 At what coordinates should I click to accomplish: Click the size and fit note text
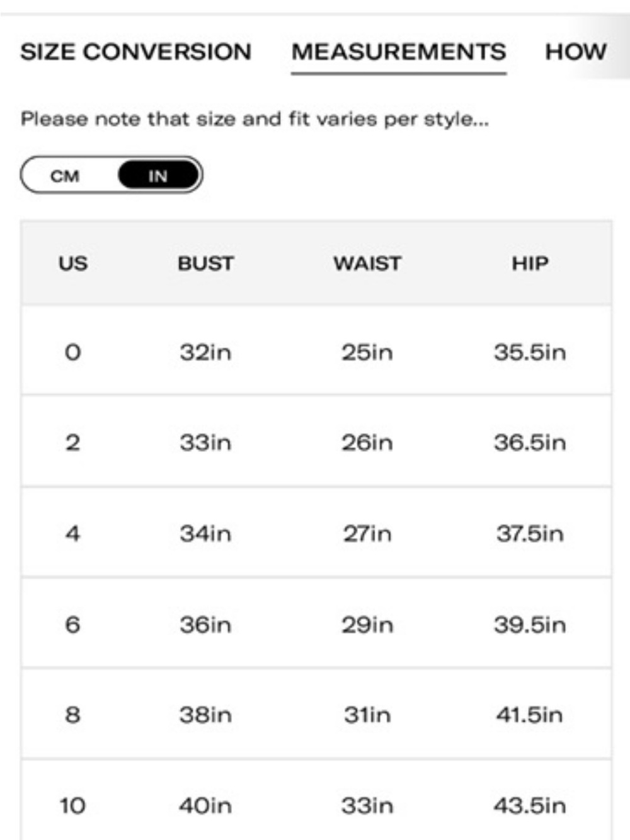pyautogui.click(x=255, y=119)
